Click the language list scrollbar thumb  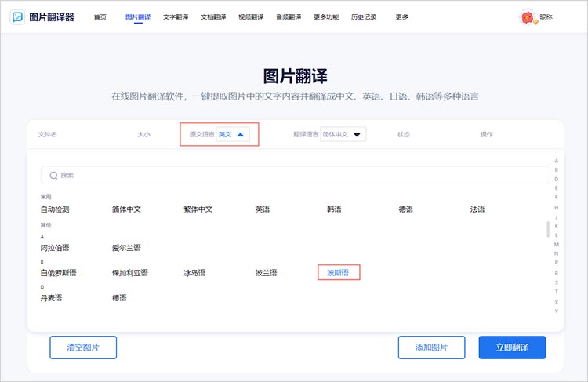(x=548, y=229)
